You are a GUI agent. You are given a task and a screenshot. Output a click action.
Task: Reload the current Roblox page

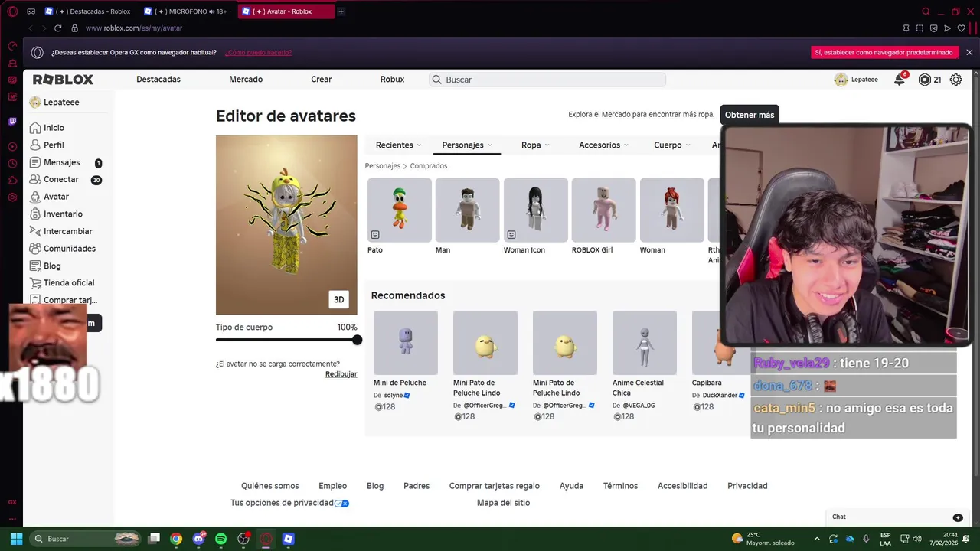tap(57, 28)
